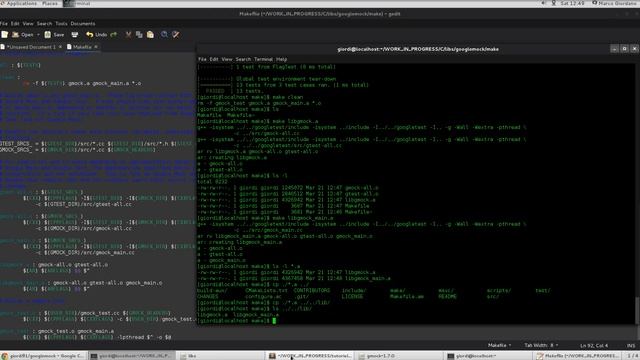Click the gedit window title bar

pyautogui.click(x=320, y=13)
